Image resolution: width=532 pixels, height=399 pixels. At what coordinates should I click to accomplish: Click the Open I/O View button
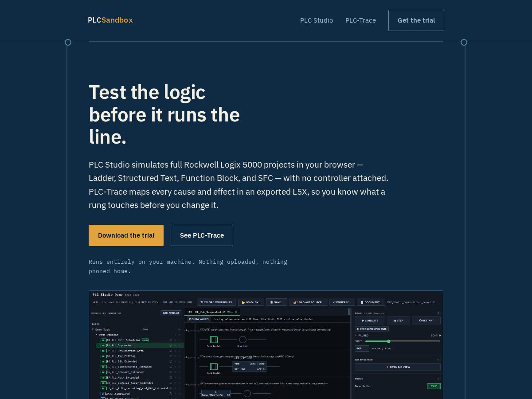coord(398,367)
